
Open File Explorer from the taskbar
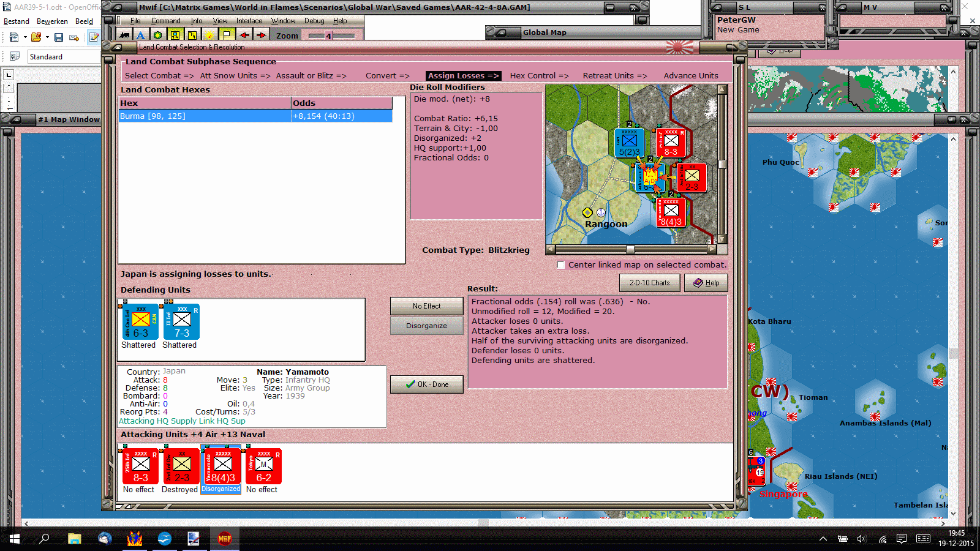(74, 539)
